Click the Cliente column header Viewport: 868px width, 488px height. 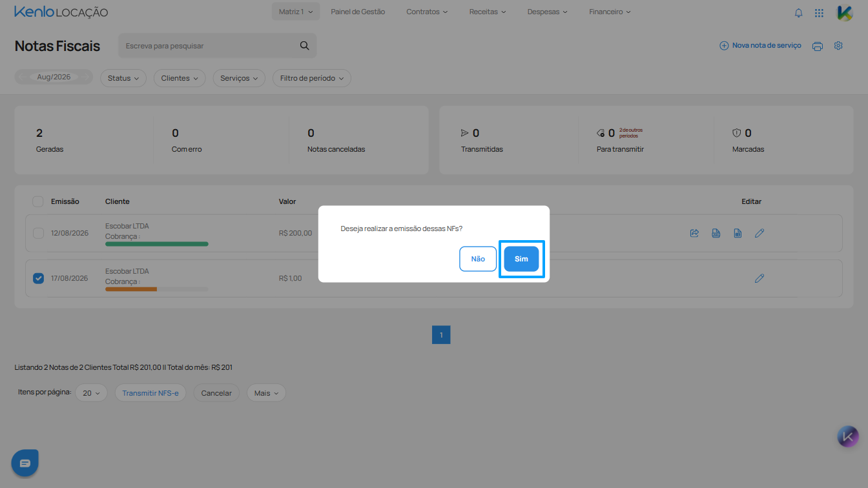118,201
